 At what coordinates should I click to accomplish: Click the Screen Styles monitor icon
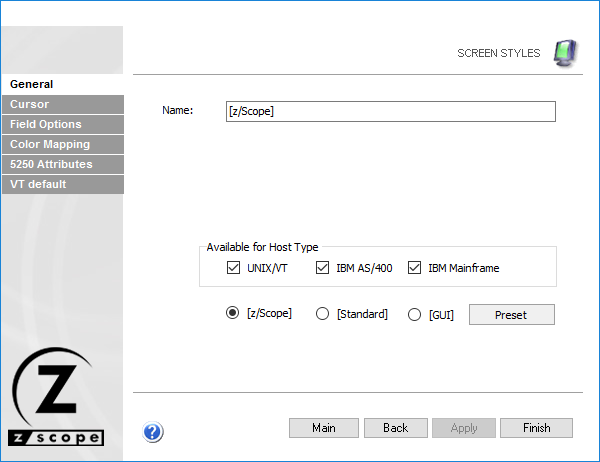point(565,53)
